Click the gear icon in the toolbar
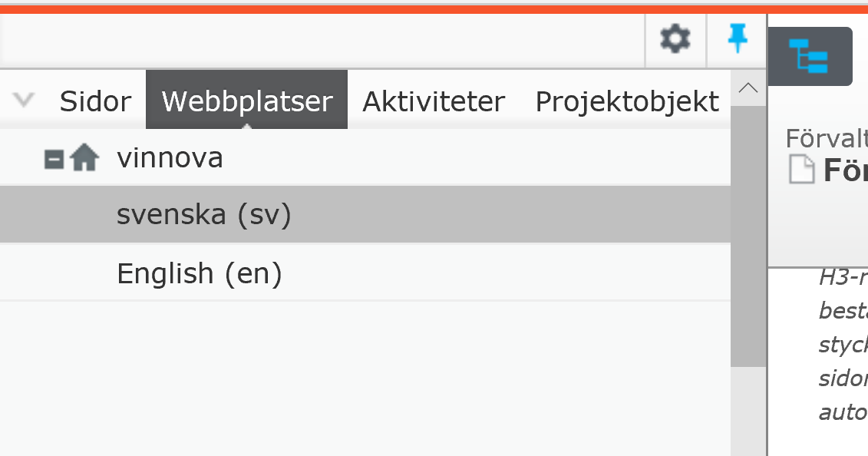 [x=675, y=40]
